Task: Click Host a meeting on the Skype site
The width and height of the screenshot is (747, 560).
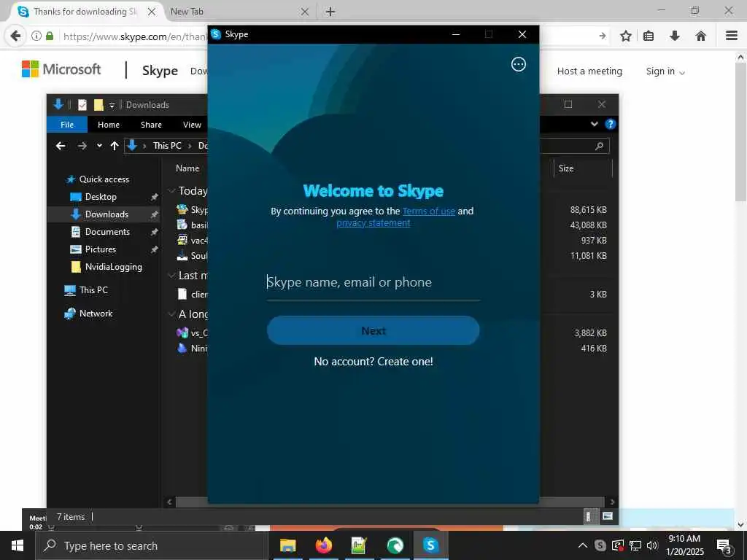Action: coord(589,71)
